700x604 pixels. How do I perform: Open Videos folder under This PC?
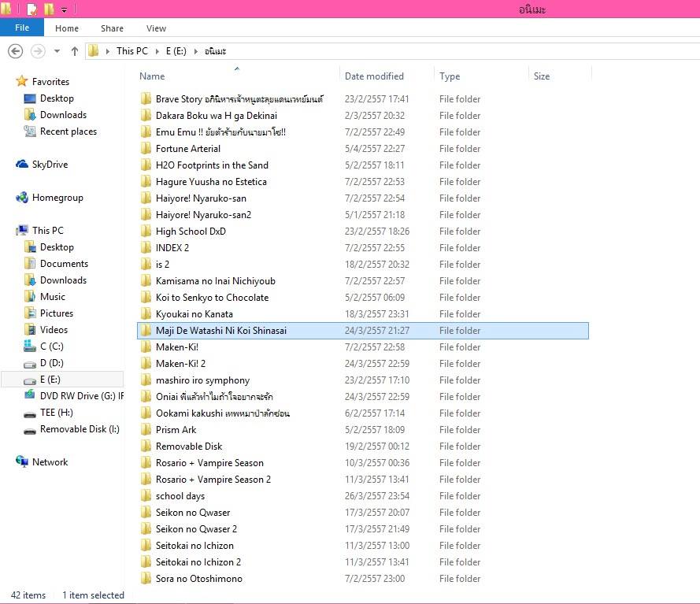[x=54, y=329]
